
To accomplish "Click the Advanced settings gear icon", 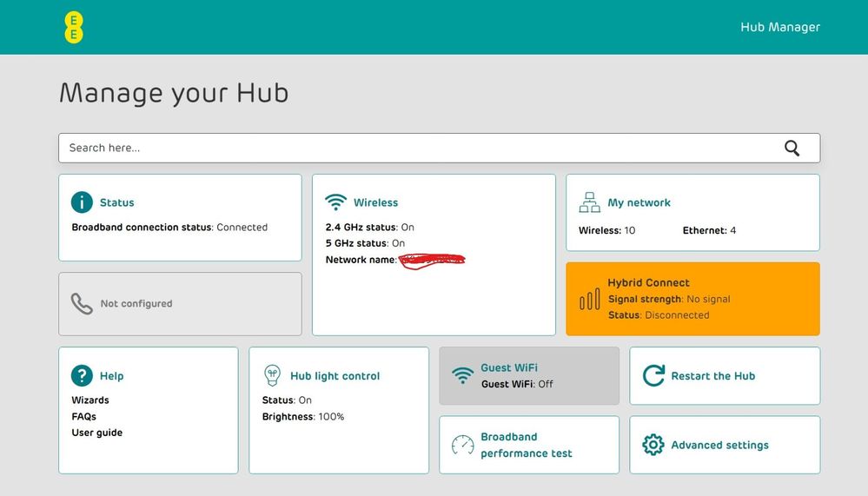I will click(x=653, y=445).
